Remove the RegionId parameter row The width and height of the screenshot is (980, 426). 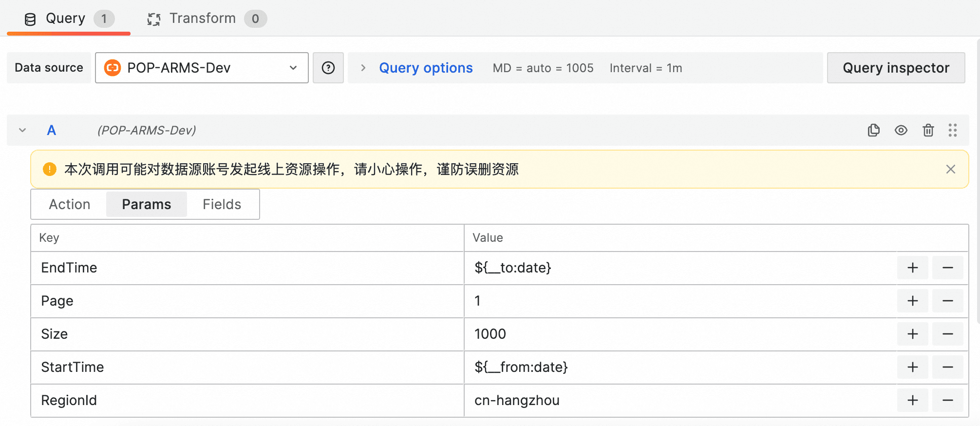click(x=947, y=400)
